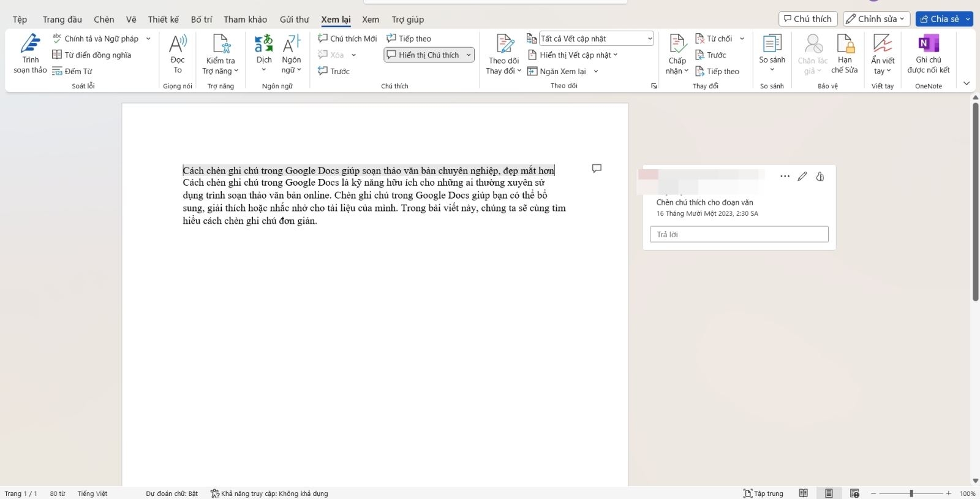Image resolution: width=980 pixels, height=499 pixels.
Task: Expand Chính tả và Ngữ pháp dropdown arrow
Action: click(x=148, y=39)
